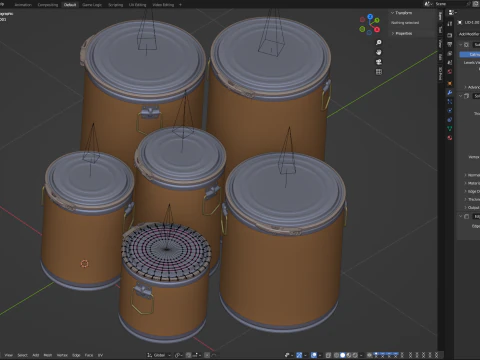Collapse the third modifier panel at bottom
This screenshot has height=360, width=480.
pyautogui.click(x=461, y=217)
